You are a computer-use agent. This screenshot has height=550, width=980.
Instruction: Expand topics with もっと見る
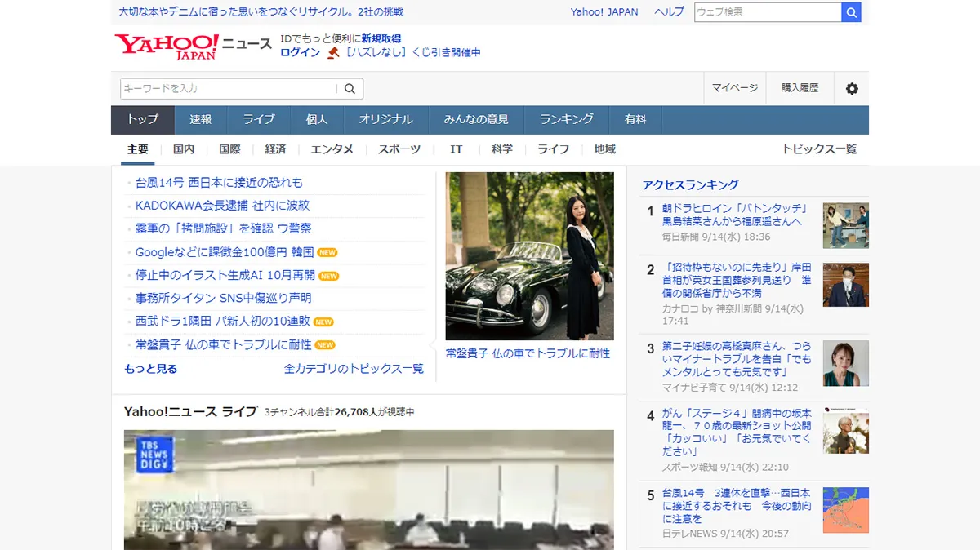click(x=150, y=369)
